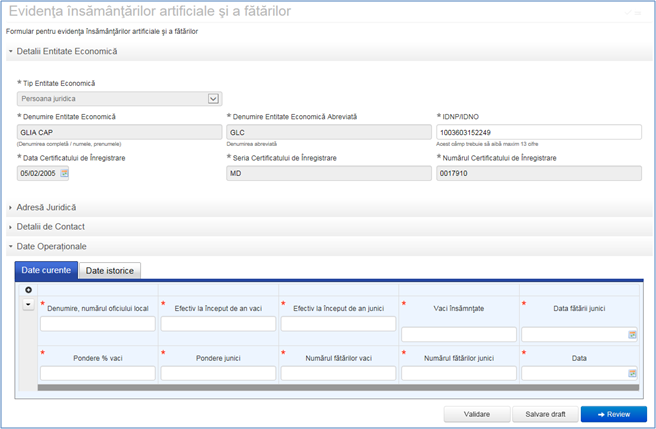
Task: Click the Review button
Action: click(613, 413)
